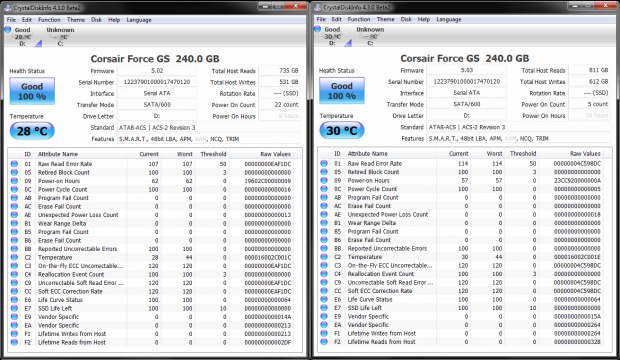Click status icon of Reported Uncorrectable Errors, right
Viewport: 620px width, 360px height.
click(x=324, y=248)
